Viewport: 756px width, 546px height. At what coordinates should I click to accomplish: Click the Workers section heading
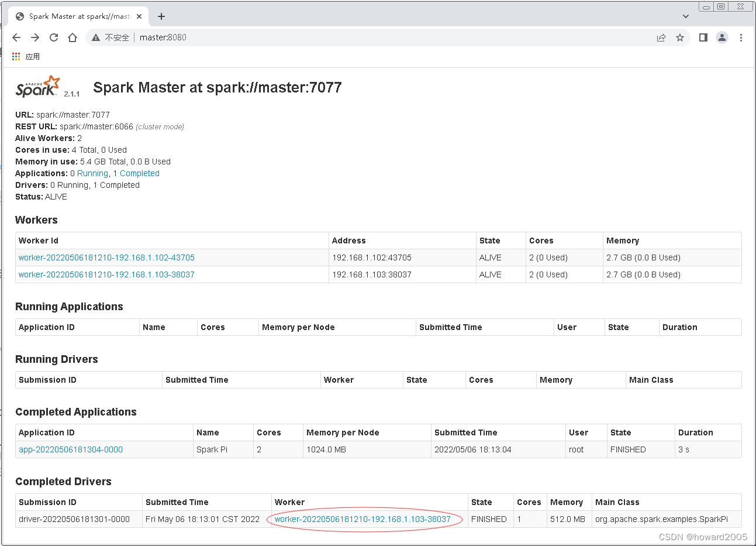(36, 220)
